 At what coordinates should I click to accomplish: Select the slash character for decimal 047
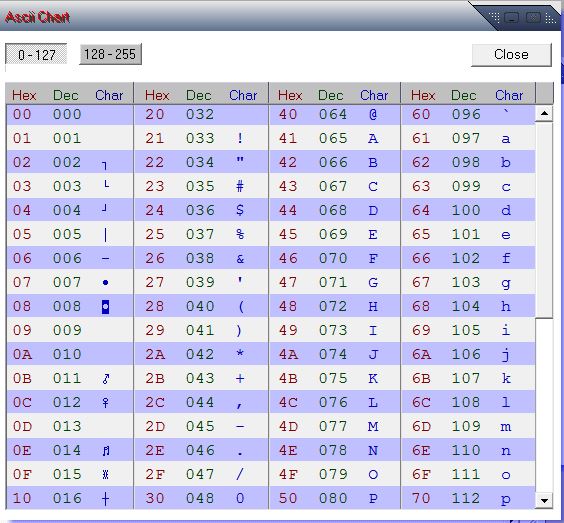tap(240, 474)
